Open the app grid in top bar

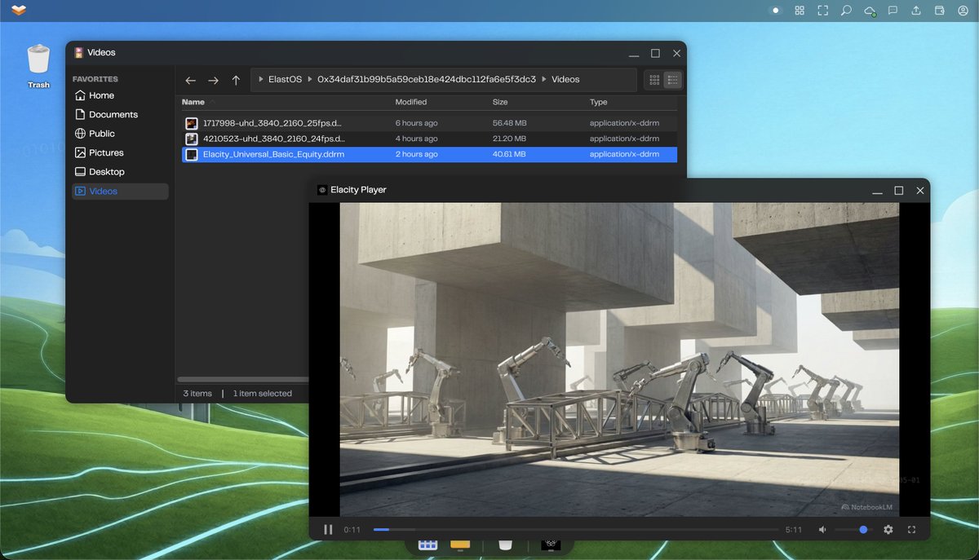tap(800, 11)
